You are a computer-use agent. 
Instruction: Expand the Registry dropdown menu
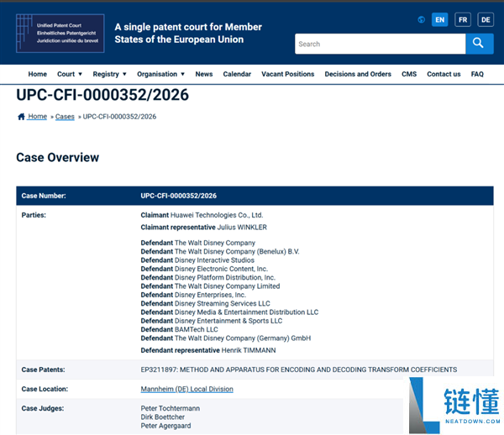coord(109,74)
